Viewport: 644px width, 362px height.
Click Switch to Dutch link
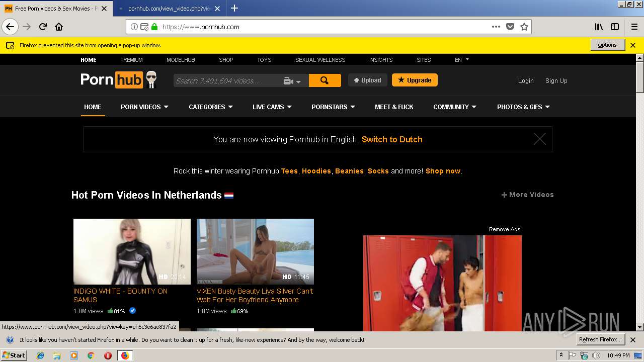click(392, 139)
